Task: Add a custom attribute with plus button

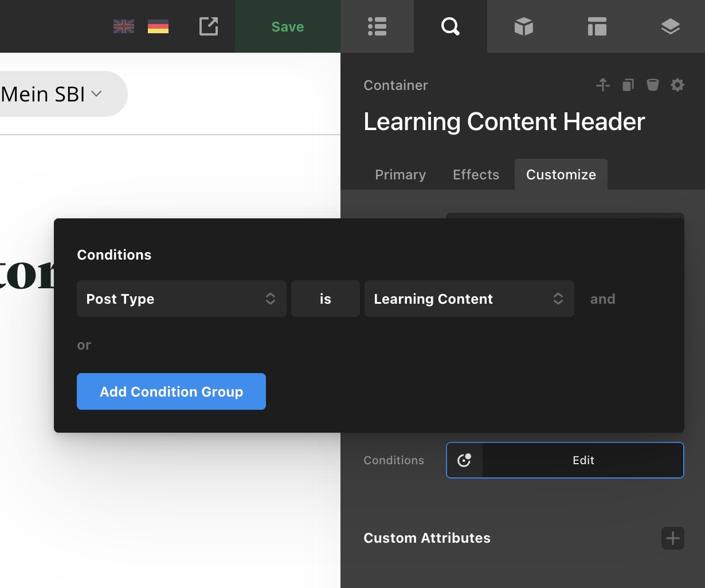Action: [x=672, y=538]
